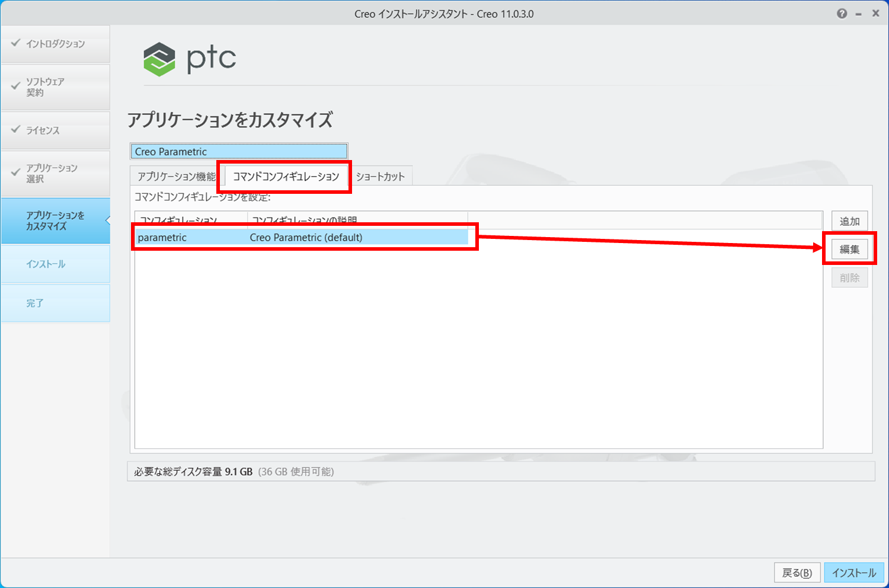Image resolution: width=889 pixels, height=588 pixels.
Task: Click the 戻る(B) button
Action: point(797,573)
